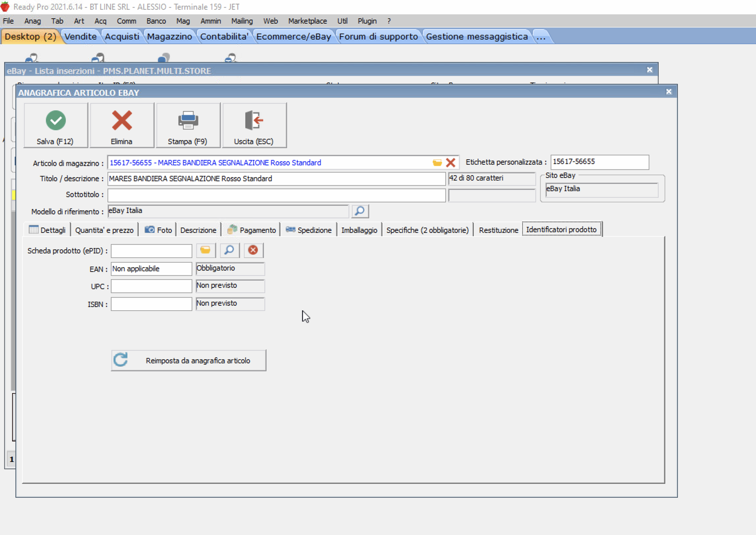The height and width of the screenshot is (535, 756).
Task: Open the Mag menu
Action: coord(183,21)
